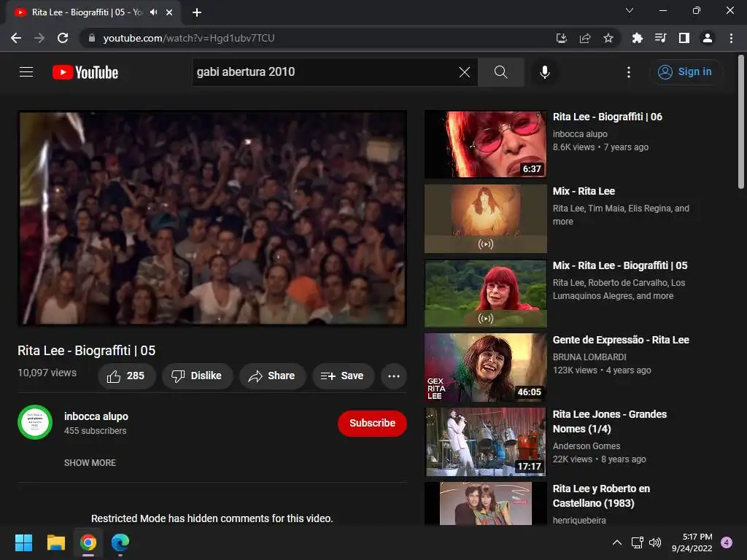Save video to a playlist
The height and width of the screenshot is (560, 747).
coord(342,376)
